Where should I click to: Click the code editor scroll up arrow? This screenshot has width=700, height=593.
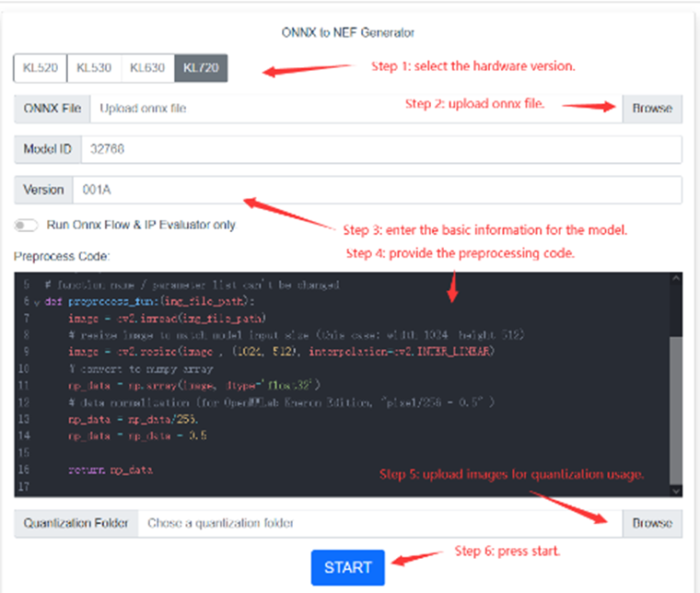click(676, 278)
